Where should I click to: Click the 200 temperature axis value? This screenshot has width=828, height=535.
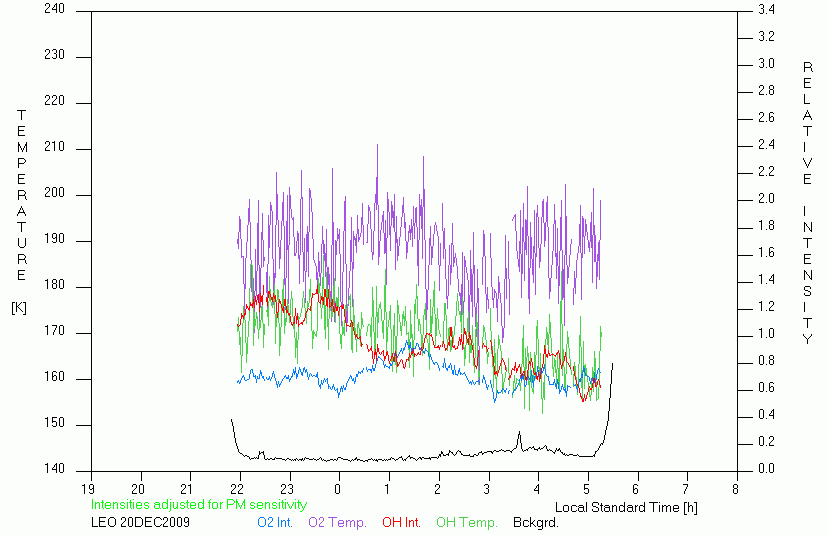(54, 193)
